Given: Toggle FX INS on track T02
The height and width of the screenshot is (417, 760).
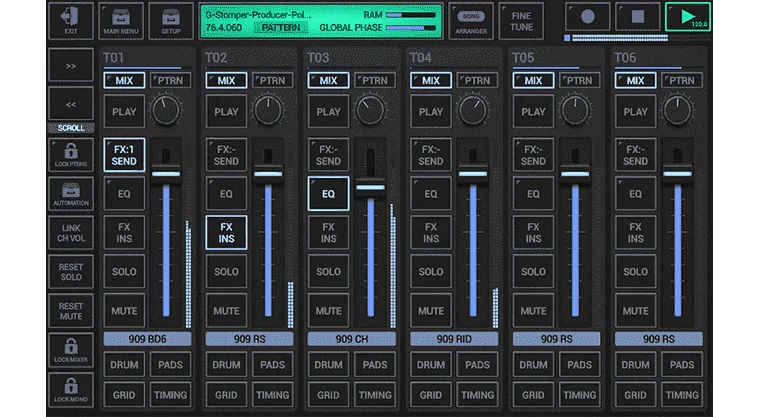Looking at the screenshot, I should coord(226,233).
